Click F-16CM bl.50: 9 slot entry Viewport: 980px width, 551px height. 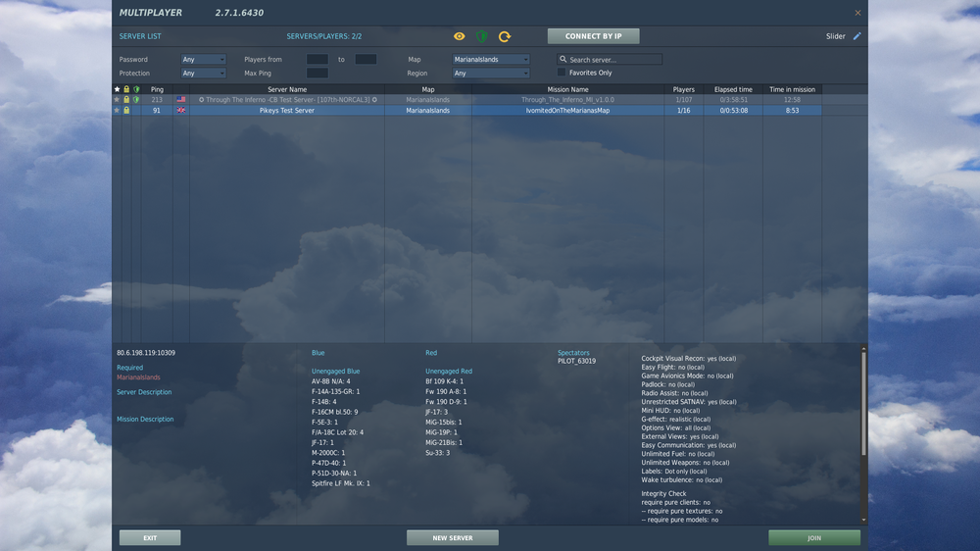(334, 412)
